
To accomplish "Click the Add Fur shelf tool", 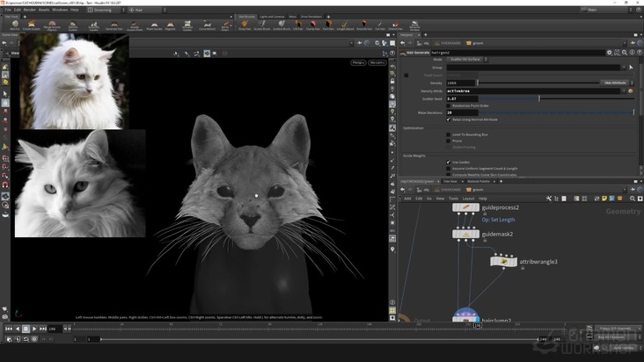I will point(13,25).
